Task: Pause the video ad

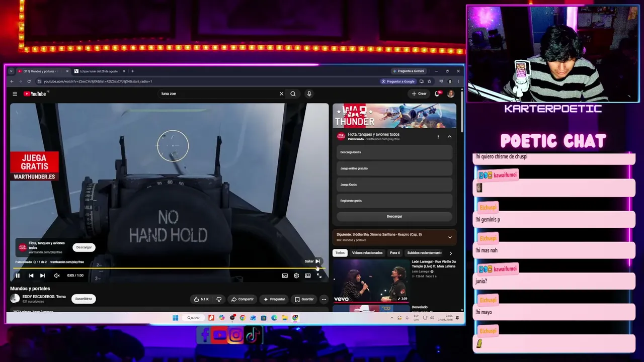Action: click(18, 276)
